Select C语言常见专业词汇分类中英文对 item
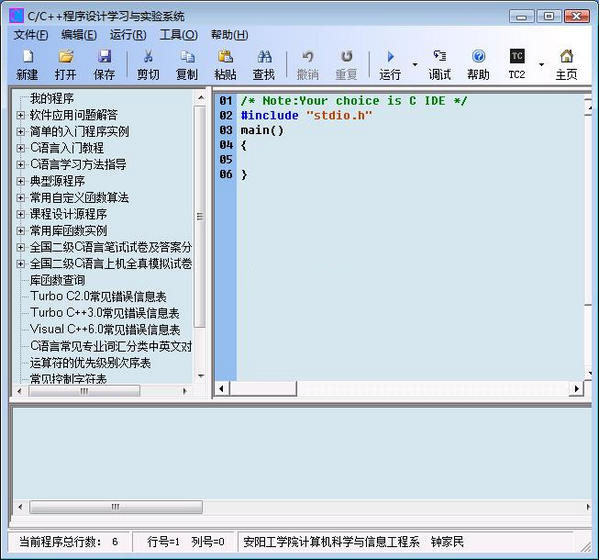 (111, 346)
